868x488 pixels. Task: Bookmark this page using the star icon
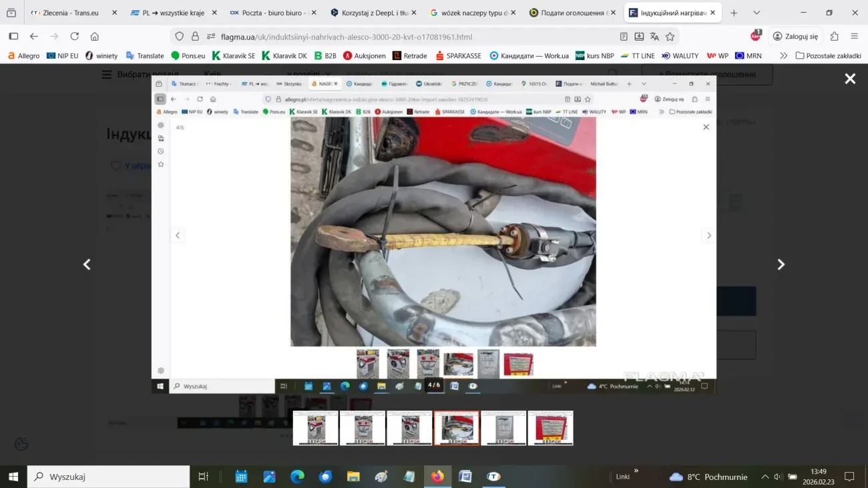click(670, 36)
